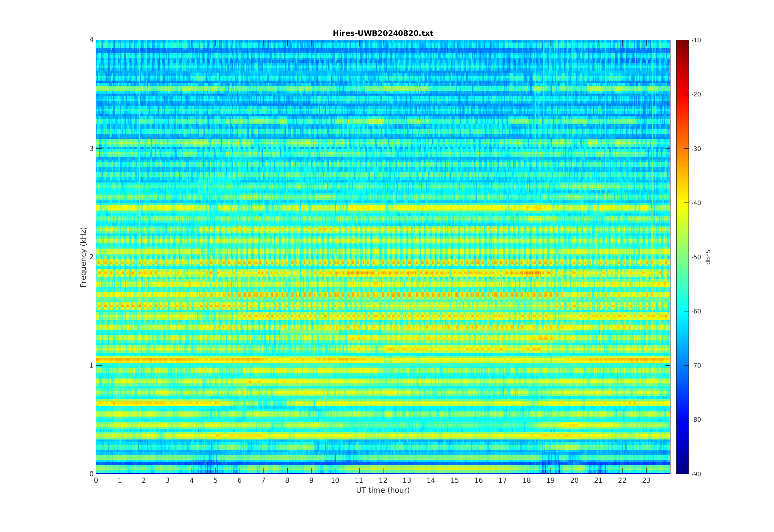
Task: Click the -10 colorbar tick label
Action: [696, 40]
